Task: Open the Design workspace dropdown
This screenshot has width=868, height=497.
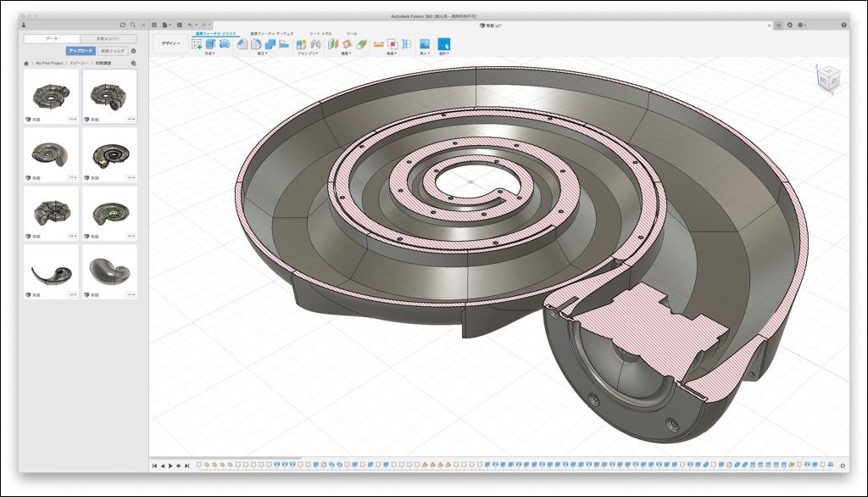Action: click(x=170, y=43)
